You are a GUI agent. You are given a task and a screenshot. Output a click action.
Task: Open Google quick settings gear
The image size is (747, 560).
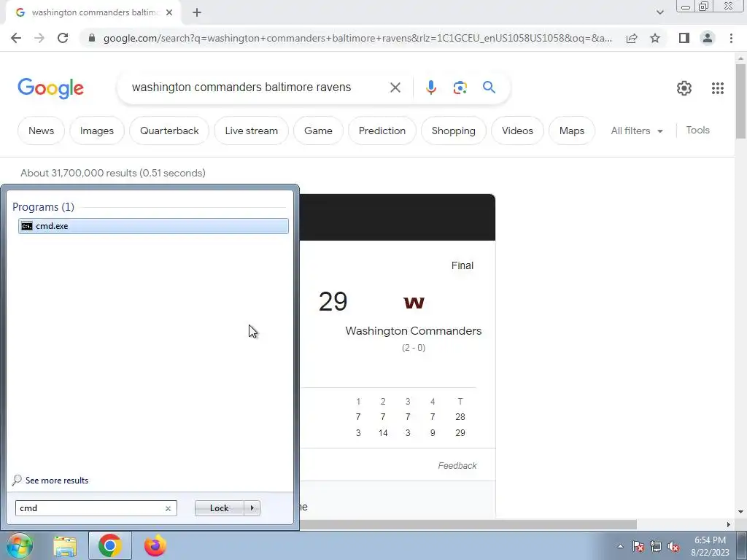684,88
